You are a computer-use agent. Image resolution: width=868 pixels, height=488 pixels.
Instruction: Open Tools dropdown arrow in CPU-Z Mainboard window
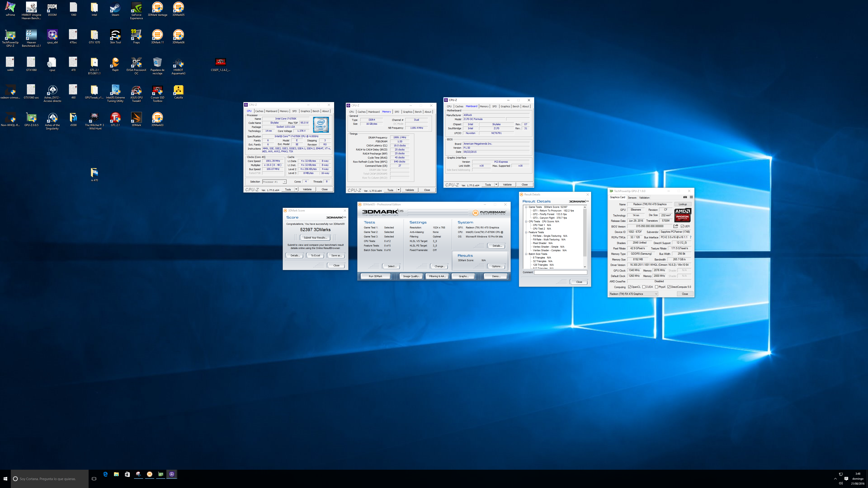coord(496,185)
